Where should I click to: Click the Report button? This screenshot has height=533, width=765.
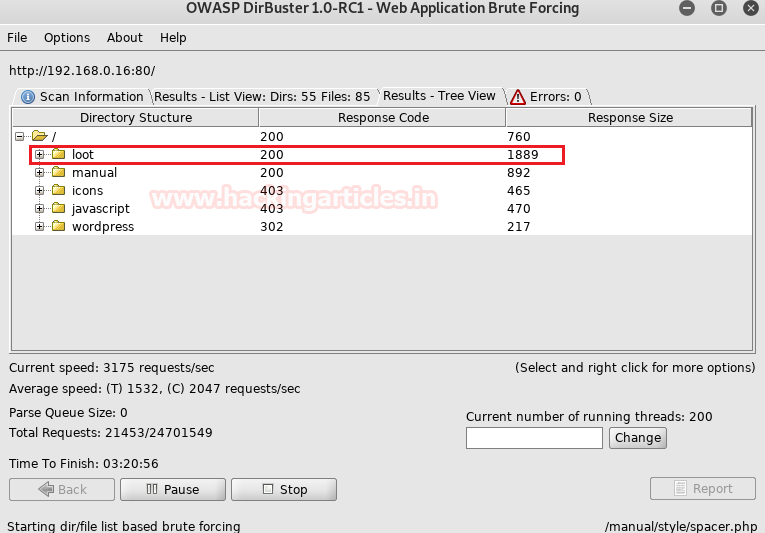click(x=703, y=489)
